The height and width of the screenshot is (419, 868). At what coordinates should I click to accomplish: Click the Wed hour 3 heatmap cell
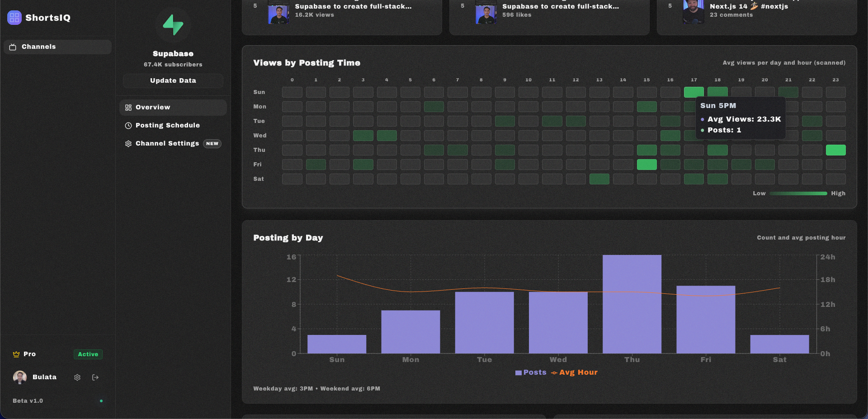click(x=363, y=136)
